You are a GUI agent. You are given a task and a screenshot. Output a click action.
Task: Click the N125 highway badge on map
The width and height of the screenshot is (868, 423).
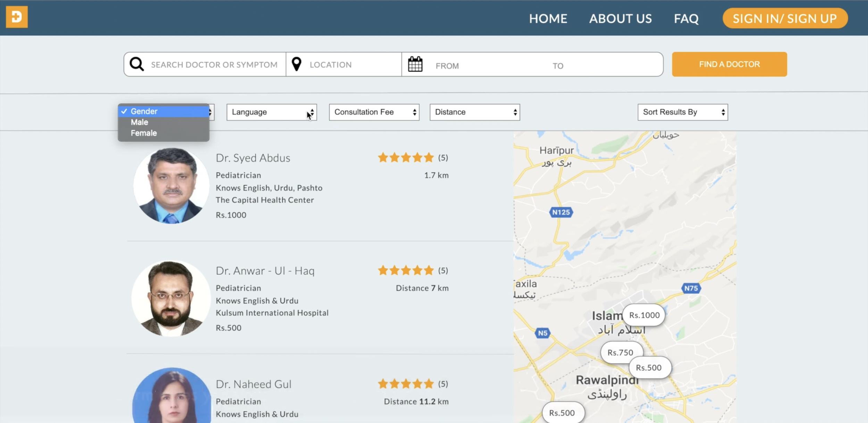561,212
